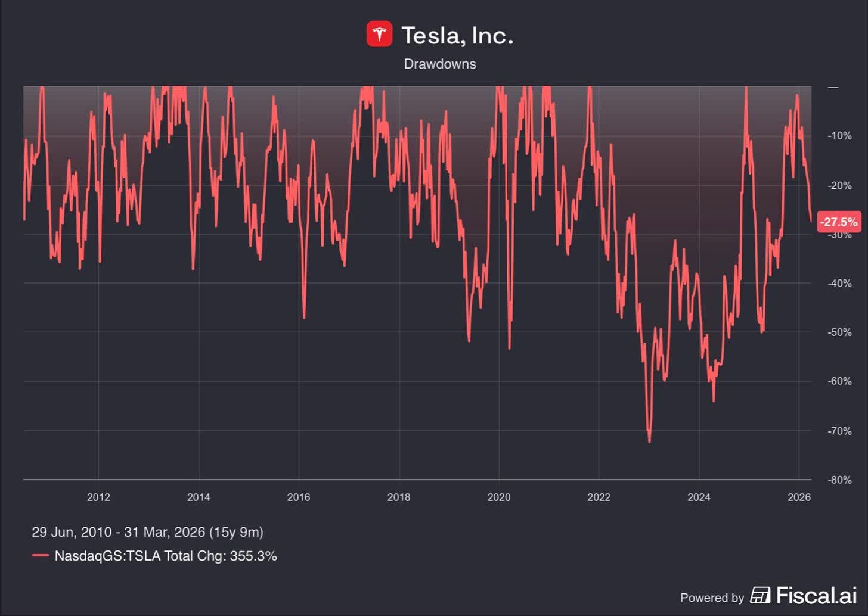Click the -80% y-axis label
Screen dimensions: 868x616
[x=839, y=480]
